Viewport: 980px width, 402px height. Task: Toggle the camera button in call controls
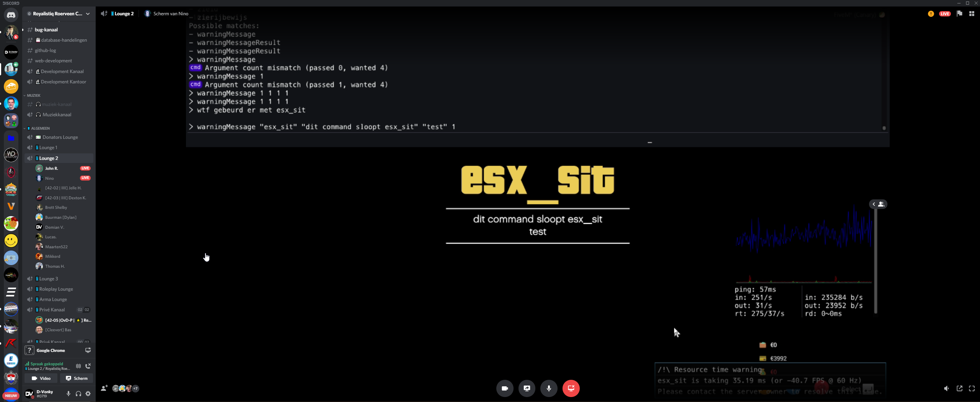(x=504, y=388)
